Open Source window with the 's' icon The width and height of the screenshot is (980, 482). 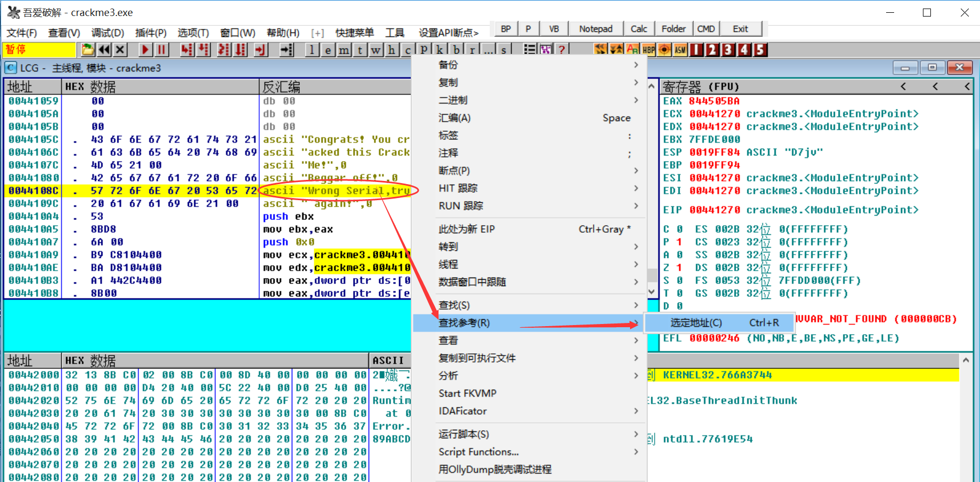click(504, 50)
